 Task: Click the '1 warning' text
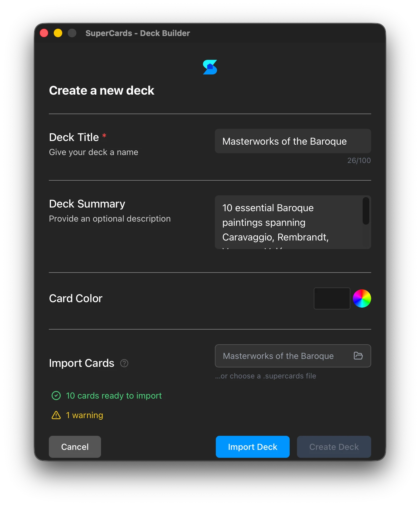pos(85,415)
